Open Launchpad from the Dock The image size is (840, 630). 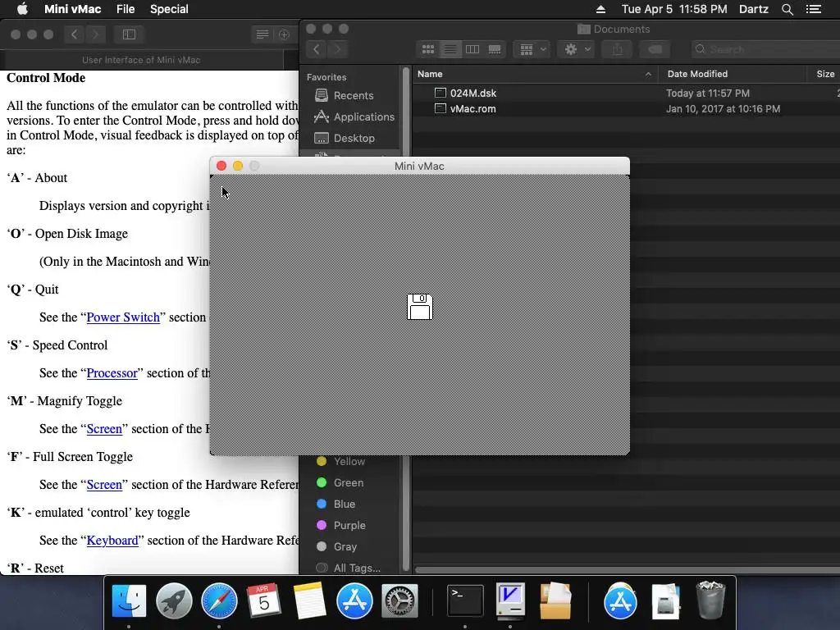point(174,600)
